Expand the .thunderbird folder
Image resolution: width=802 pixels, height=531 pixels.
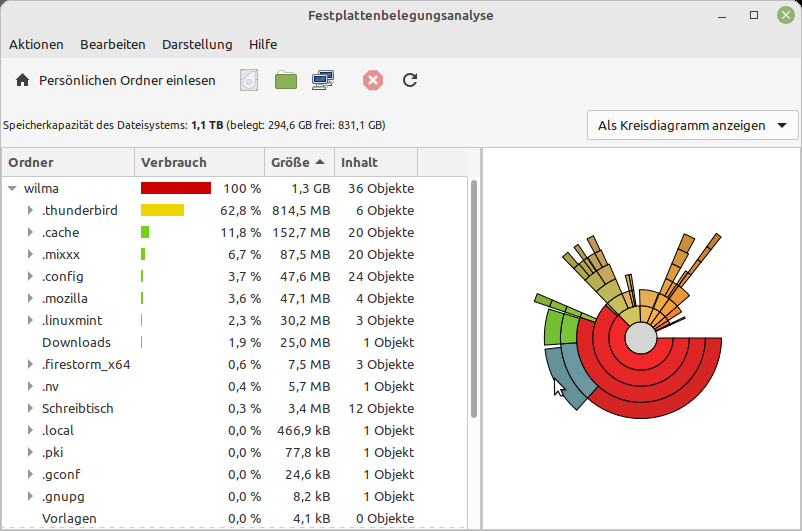coord(30,211)
